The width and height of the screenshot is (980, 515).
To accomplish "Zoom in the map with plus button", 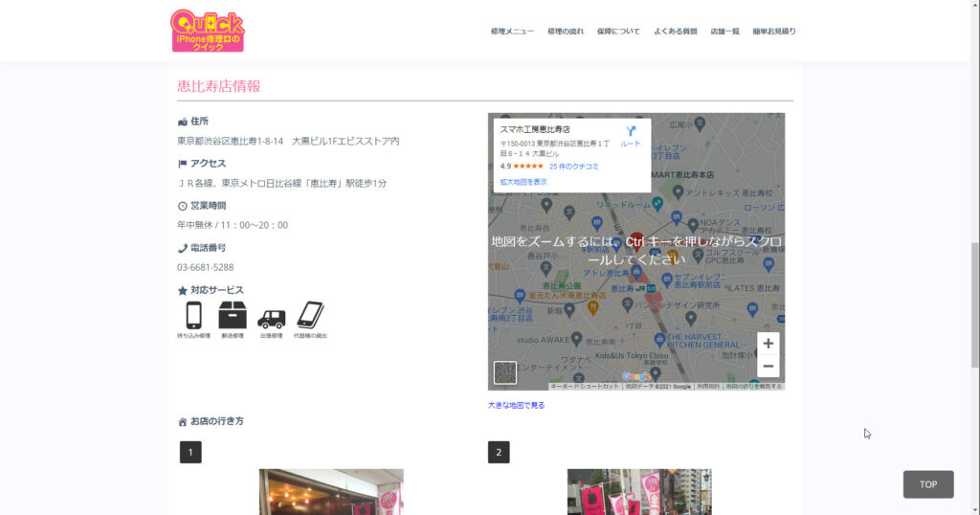I will click(768, 343).
